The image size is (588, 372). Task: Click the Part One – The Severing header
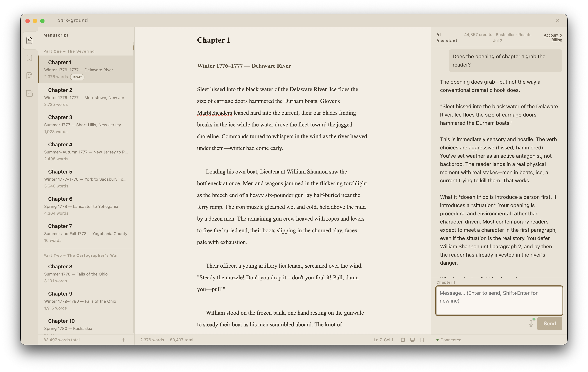[x=69, y=51]
